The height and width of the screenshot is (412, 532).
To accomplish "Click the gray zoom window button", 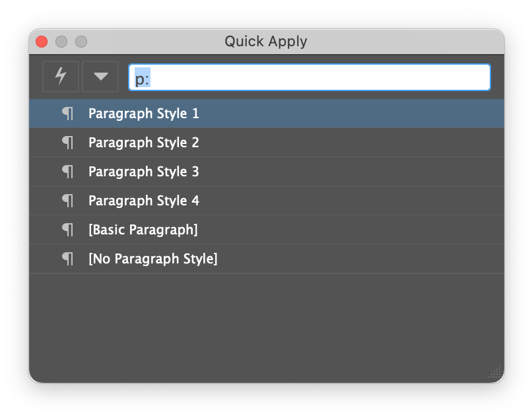I will (81, 42).
